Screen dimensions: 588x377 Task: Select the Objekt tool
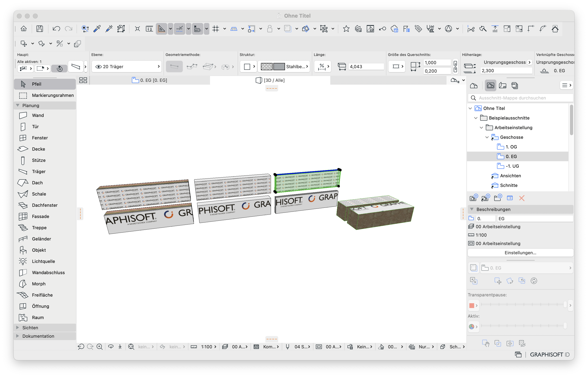[x=45, y=250]
